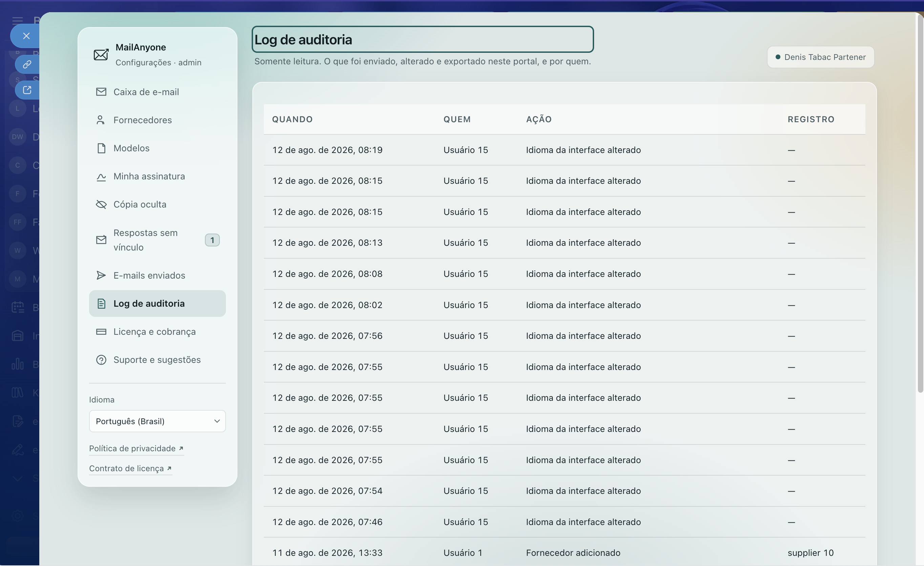Go to Suporte e sugestões

coord(157,360)
